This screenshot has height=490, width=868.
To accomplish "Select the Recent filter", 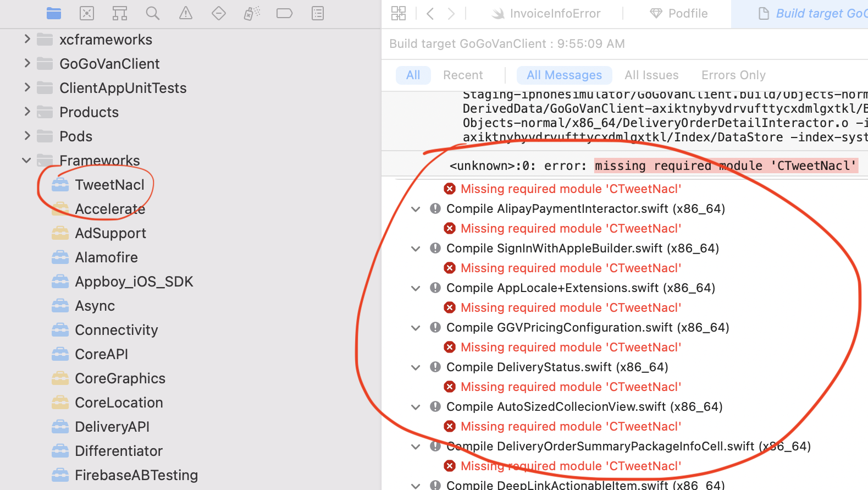I will 463,75.
